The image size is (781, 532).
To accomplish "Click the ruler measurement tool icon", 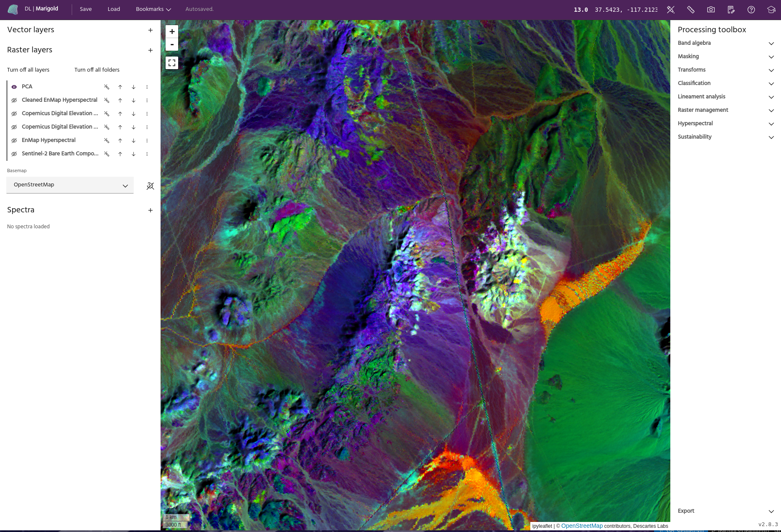I will (x=690, y=10).
